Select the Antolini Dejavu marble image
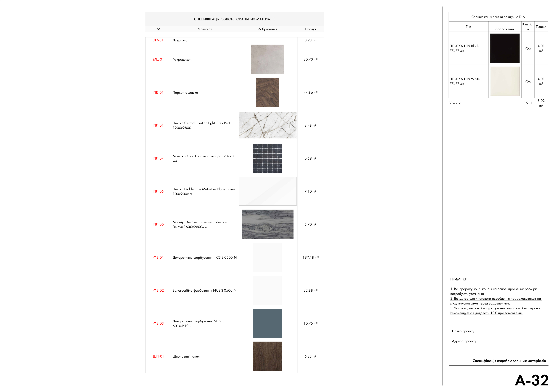 coord(267,224)
